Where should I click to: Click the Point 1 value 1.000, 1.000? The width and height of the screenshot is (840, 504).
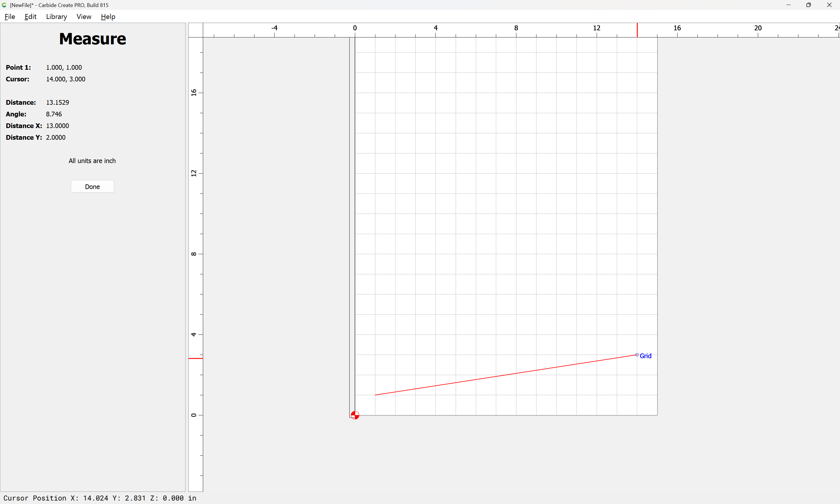click(64, 67)
